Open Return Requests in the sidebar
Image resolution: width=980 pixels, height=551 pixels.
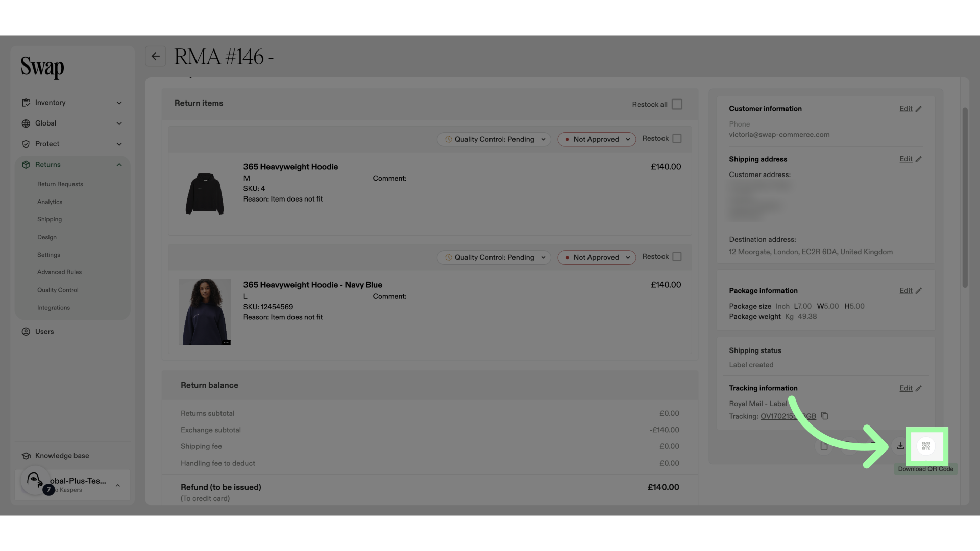point(60,184)
